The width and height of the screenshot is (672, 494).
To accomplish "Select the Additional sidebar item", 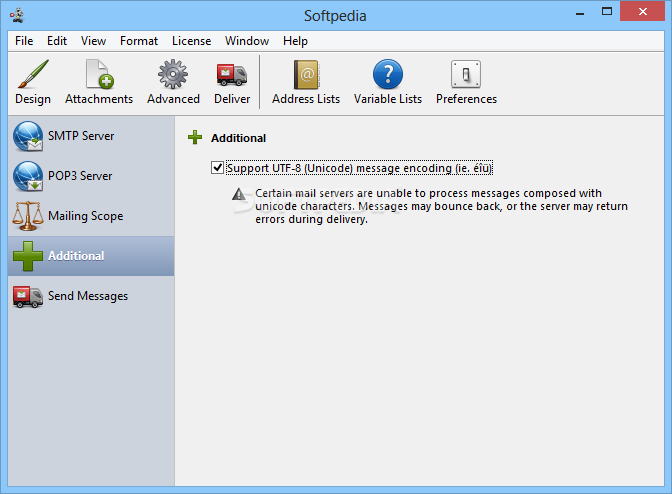I will (x=91, y=256).
